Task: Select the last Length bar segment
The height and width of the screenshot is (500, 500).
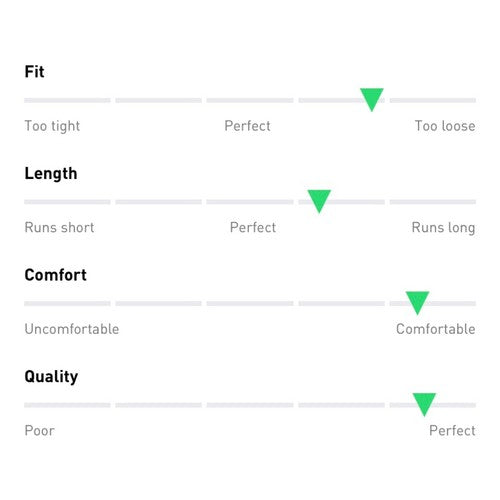Action: 433,202
